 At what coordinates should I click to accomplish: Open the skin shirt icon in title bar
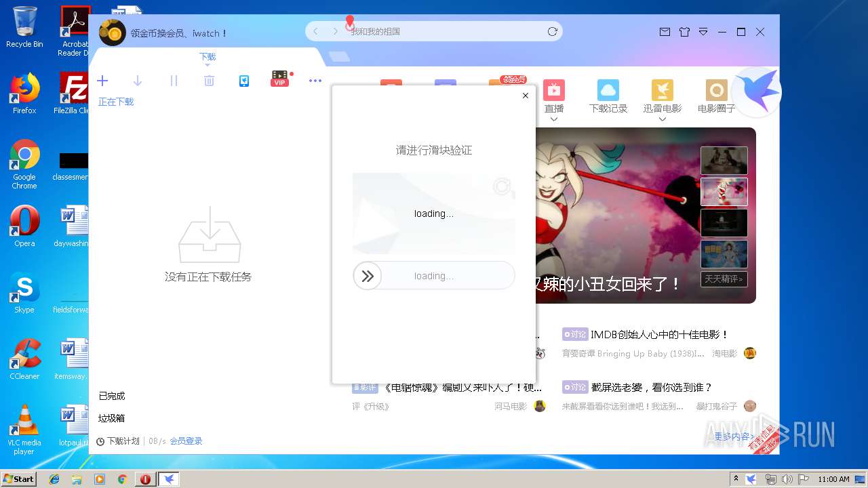[x=684, y=32]
